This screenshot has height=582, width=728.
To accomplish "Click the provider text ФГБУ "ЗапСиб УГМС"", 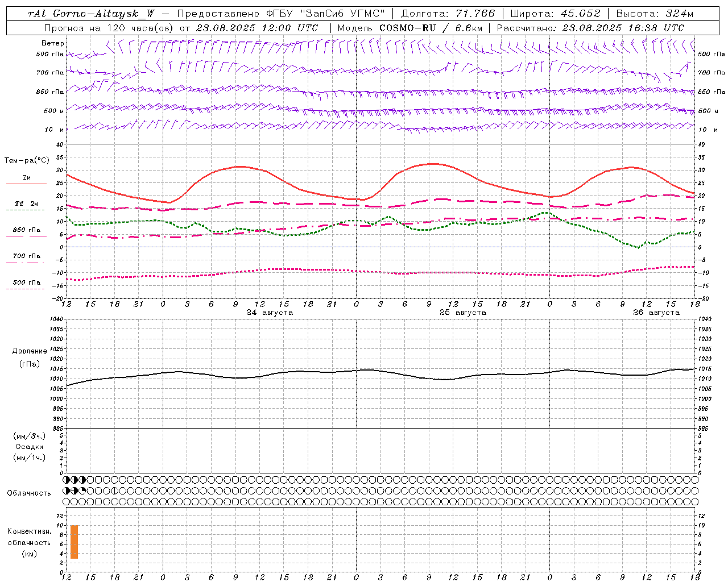I will point(326,14).
